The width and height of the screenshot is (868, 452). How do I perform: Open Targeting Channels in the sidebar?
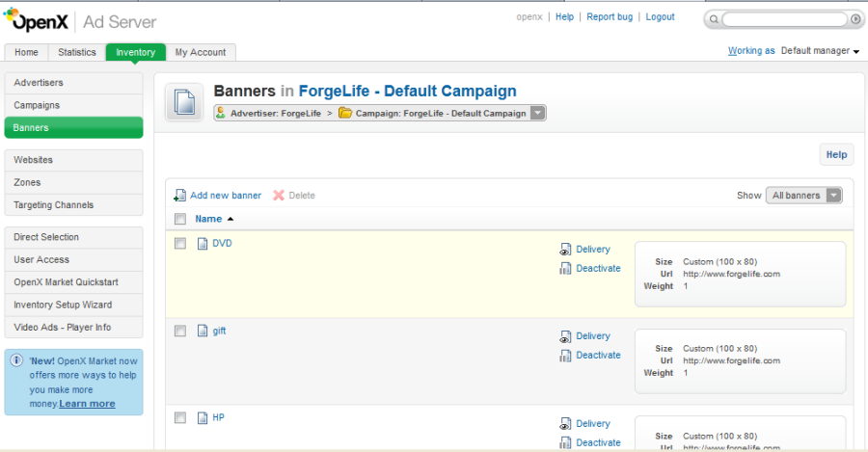[x=73, y=204]
